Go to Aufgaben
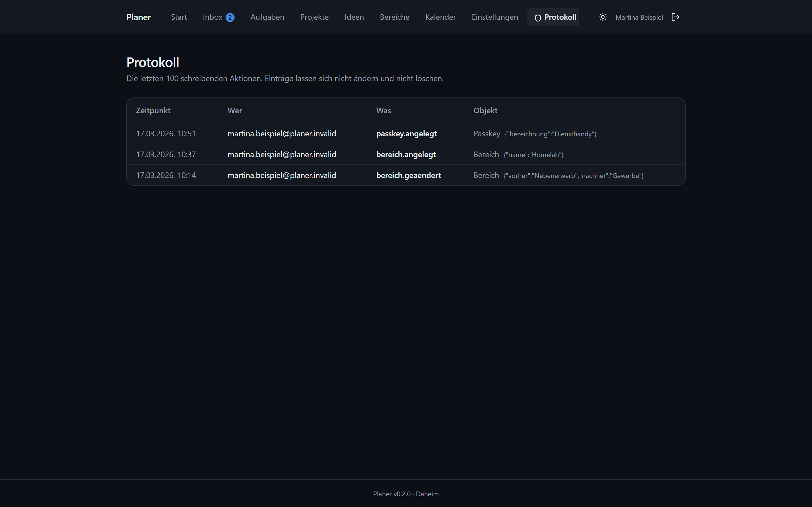This screenshot has height=507, width=812. pos(267,17)
